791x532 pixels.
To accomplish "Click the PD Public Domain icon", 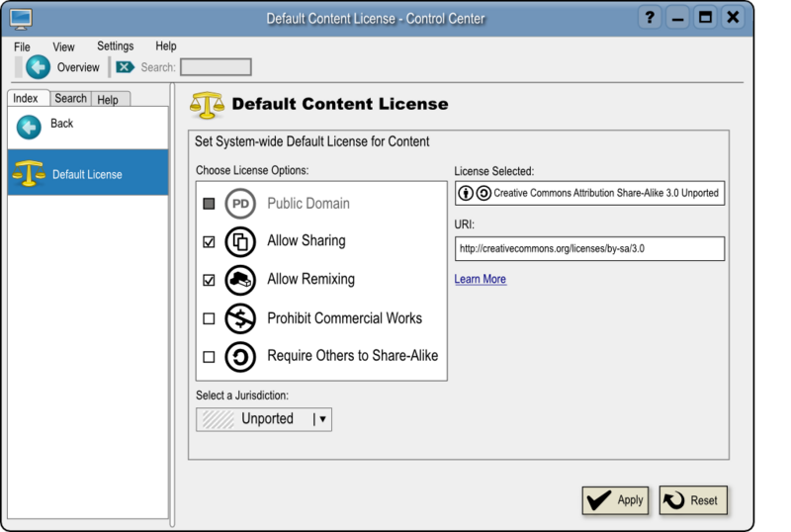I will coord(240,204).
